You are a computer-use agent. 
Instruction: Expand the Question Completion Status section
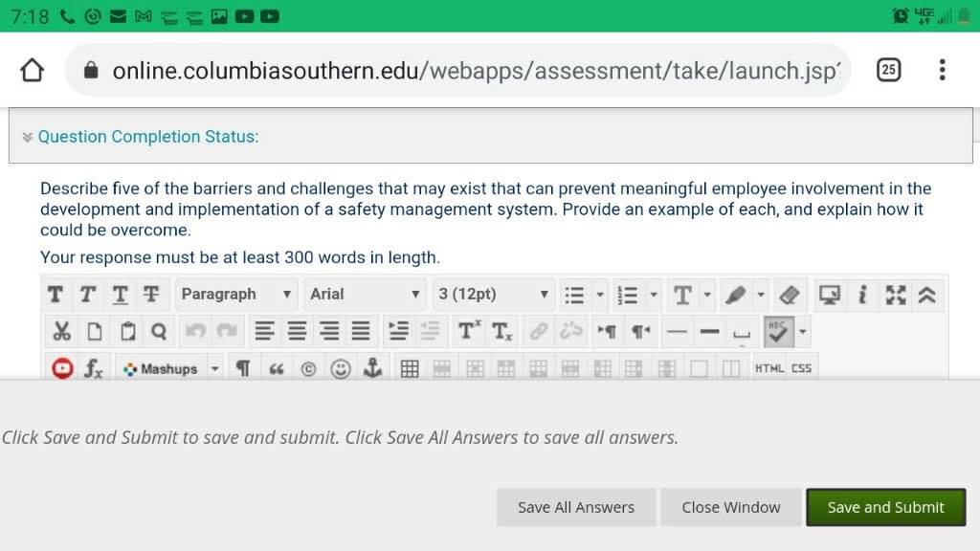click(x=148, y=137)
